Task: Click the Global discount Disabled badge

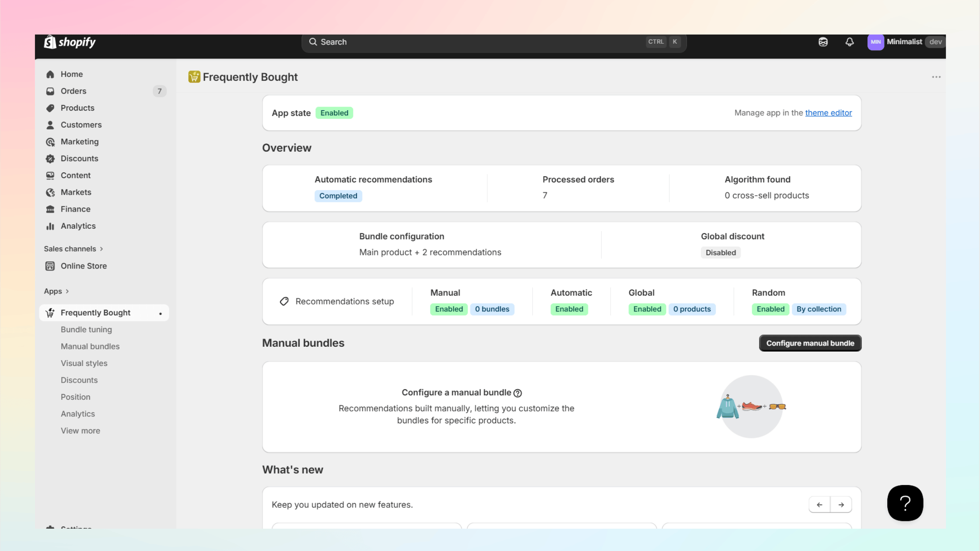Action: coord(721,253)
